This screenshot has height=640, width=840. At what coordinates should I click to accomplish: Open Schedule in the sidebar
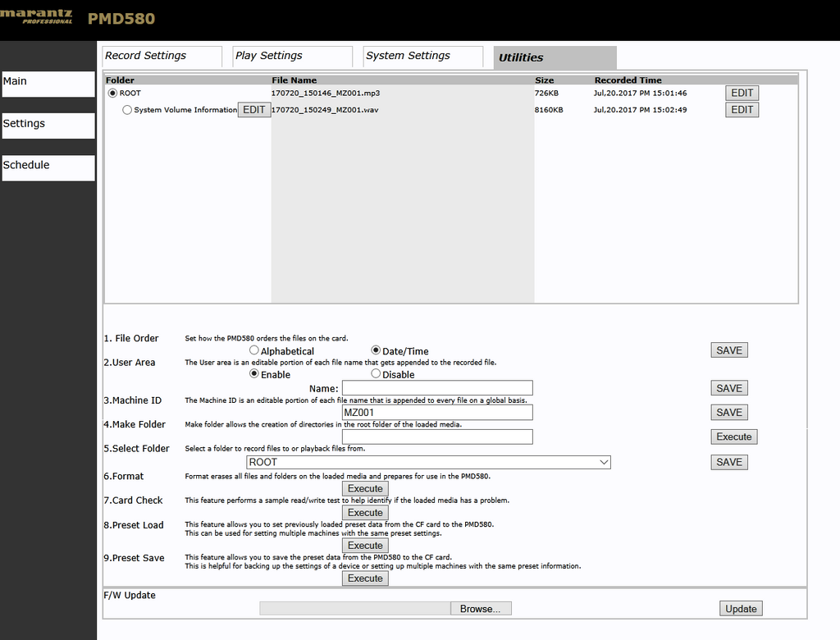coord(48,167)
